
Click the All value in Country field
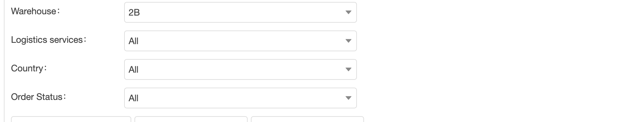(x=133, y=70)
